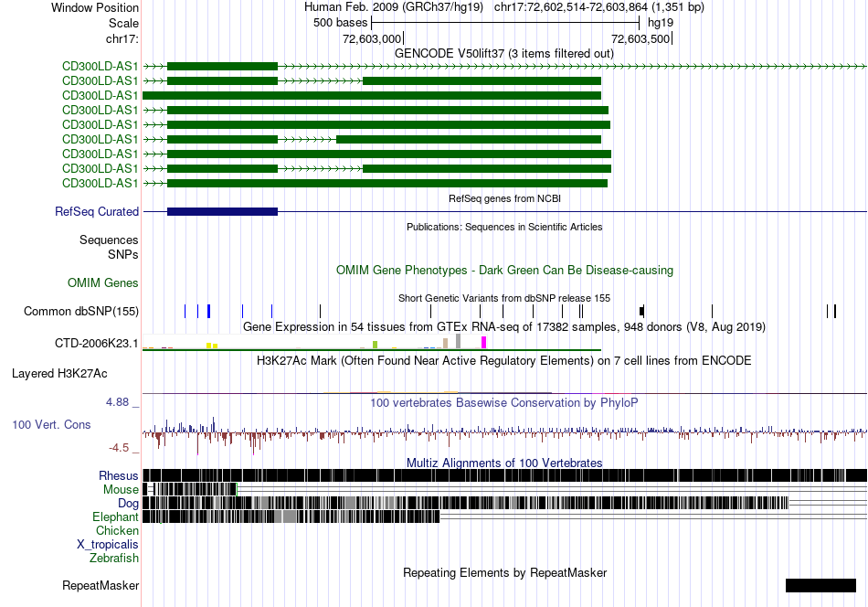Screen dimensions: 868x607
Task: Open Repeating Elements by RepeatMasker title
Action: click(504, 572)
